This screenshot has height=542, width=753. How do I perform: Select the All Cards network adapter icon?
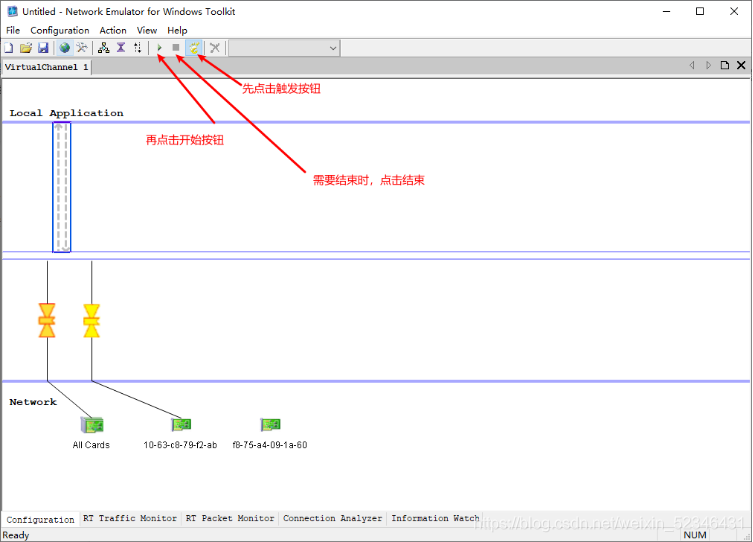[x=92, y=425]
